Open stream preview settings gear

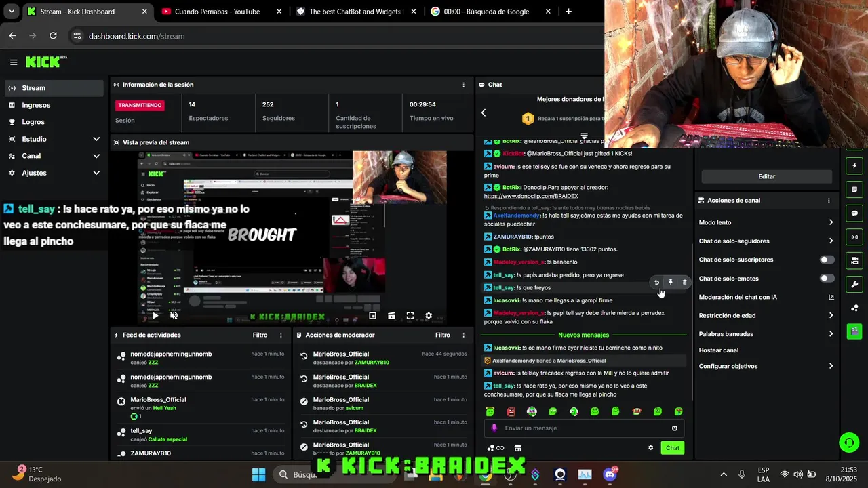pos(429,316)
